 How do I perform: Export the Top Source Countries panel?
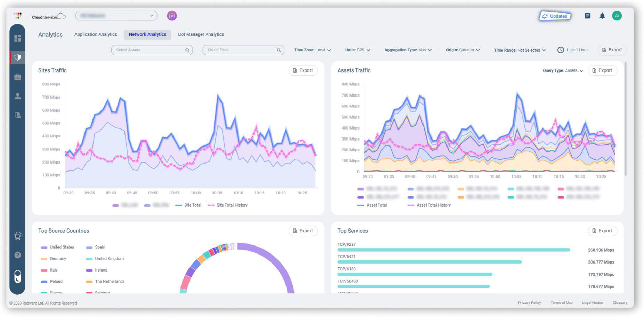pos(303,231)
